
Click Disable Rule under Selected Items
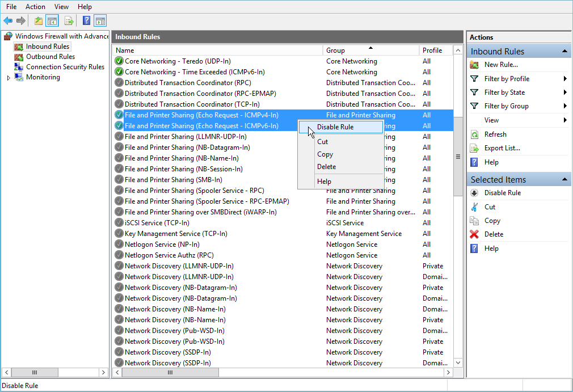(503, 193)
